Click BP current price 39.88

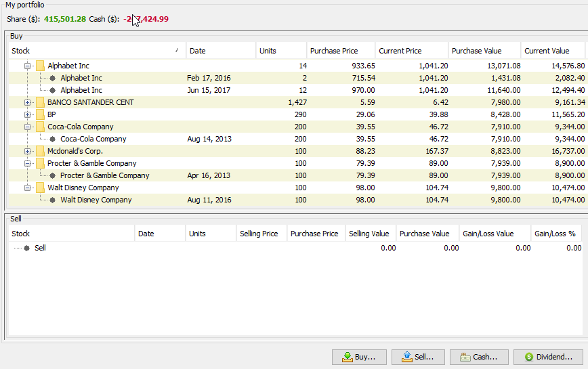(439, 114)
